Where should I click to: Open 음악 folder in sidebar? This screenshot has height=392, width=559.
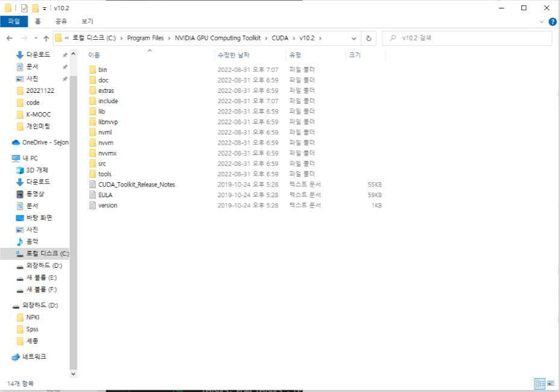click(x=28, y=241)
